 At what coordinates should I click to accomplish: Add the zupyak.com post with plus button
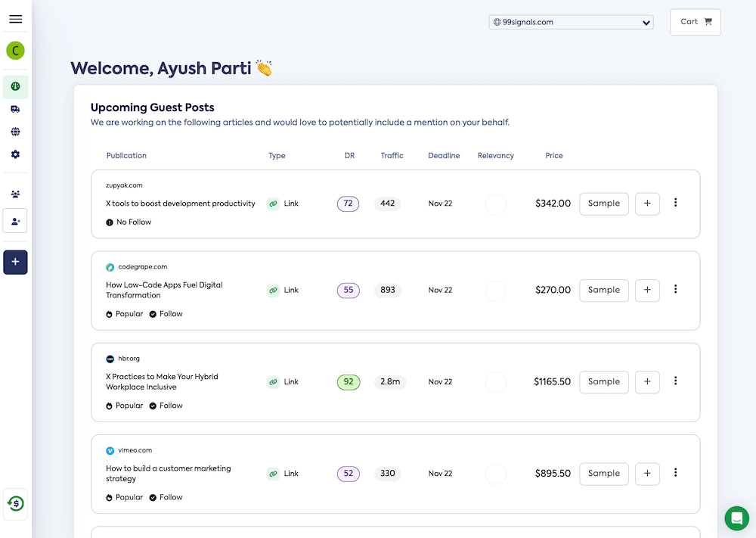tap(647, 204)
